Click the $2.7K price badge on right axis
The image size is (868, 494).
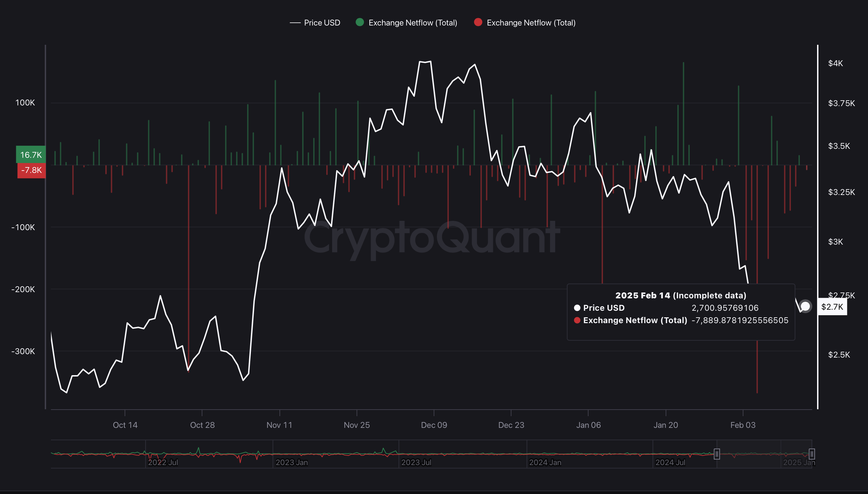833,307
